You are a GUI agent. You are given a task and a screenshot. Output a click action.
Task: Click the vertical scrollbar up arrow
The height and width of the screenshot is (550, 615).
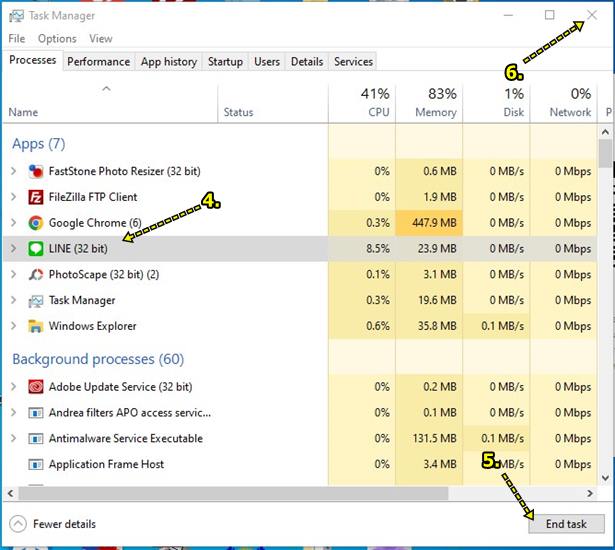605,132
